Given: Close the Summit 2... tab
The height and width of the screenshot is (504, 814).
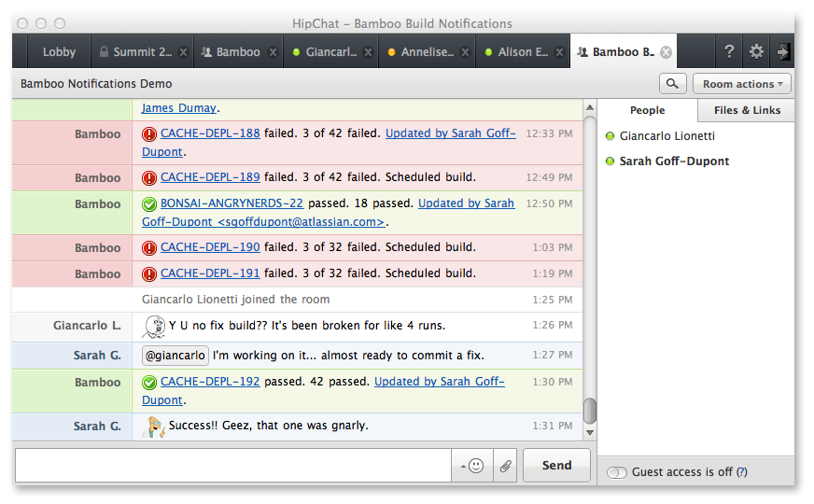Looking at the screenshot, I should point(183,52).
